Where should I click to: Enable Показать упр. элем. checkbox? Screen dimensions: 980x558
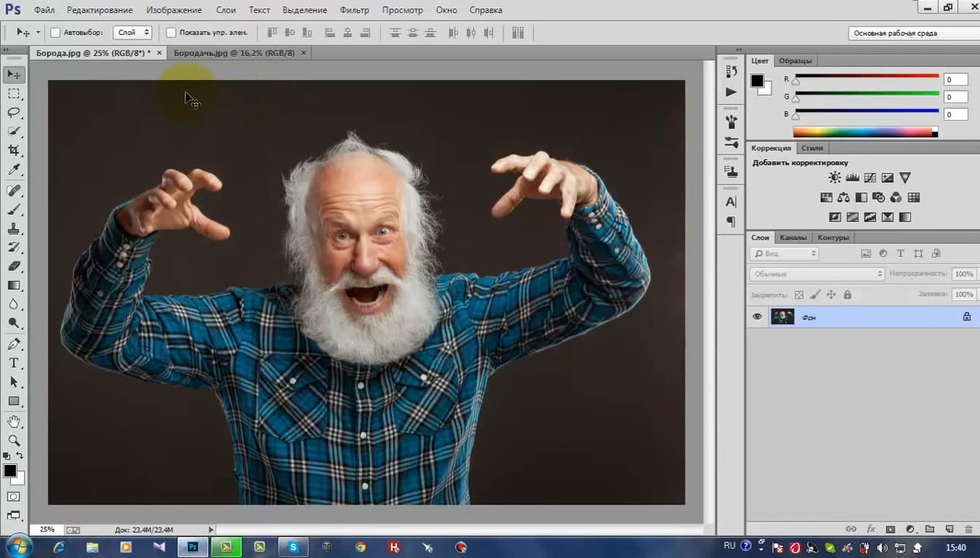[x=171, y=33]
